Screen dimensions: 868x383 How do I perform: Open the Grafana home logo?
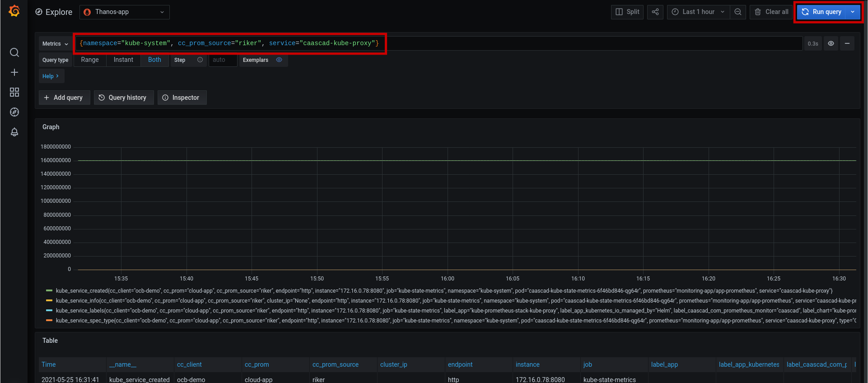click(x=14, y=11)
